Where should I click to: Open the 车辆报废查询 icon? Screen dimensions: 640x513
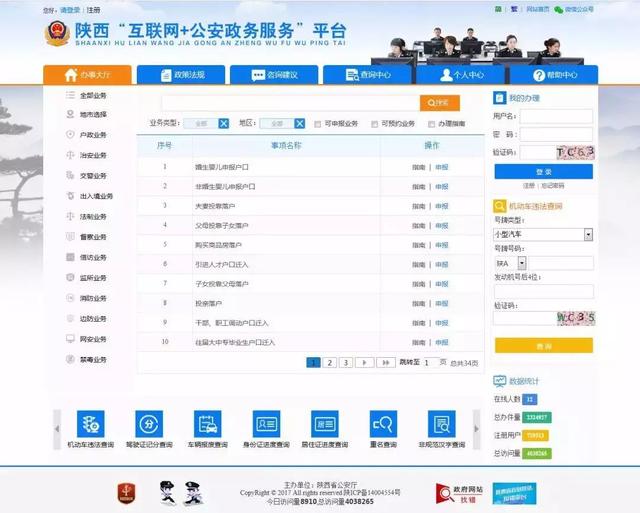(208, 424)
